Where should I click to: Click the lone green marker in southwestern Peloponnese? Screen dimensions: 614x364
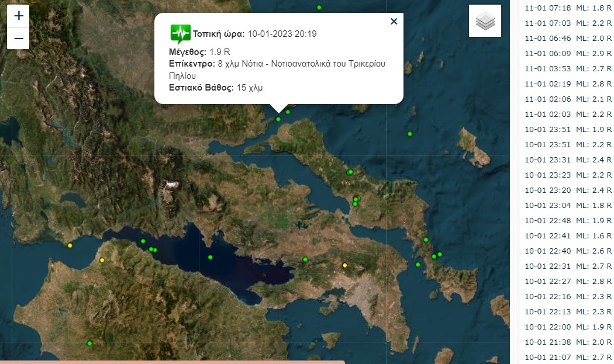pyautogui.click(x=89, y=344)
